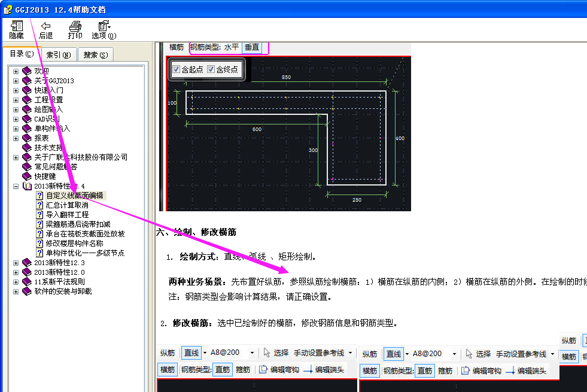The height and width of the screenshot is (392, 587).
Task: Expand the 绘图输入 tree node
Action: tap(16, 110)
